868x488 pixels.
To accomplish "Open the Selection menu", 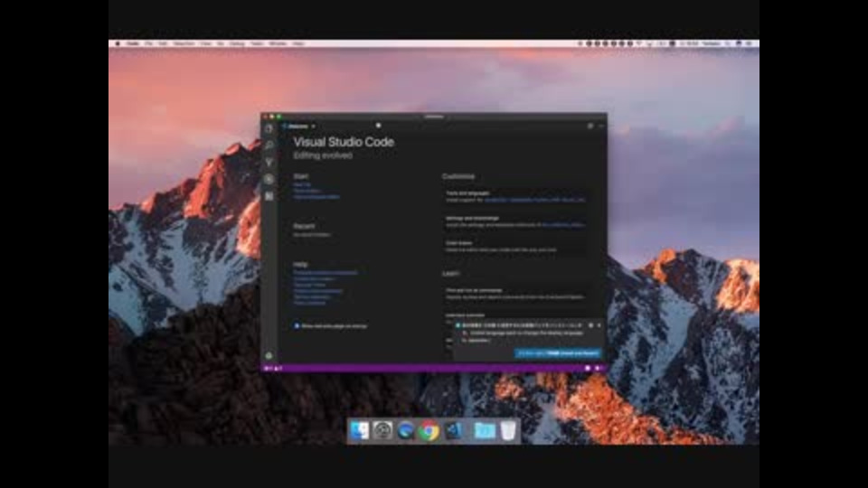I will [184, 43].
